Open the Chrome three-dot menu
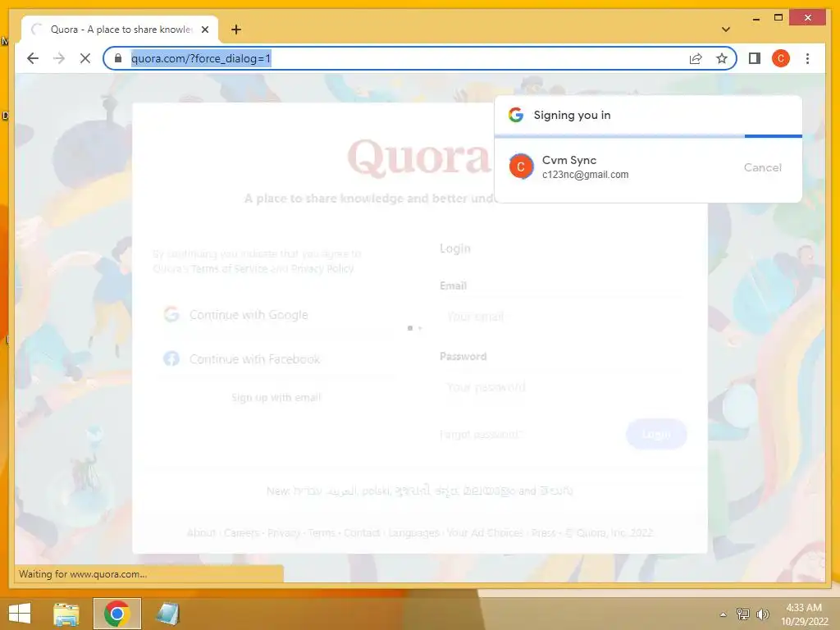 [x=807, y=58]
